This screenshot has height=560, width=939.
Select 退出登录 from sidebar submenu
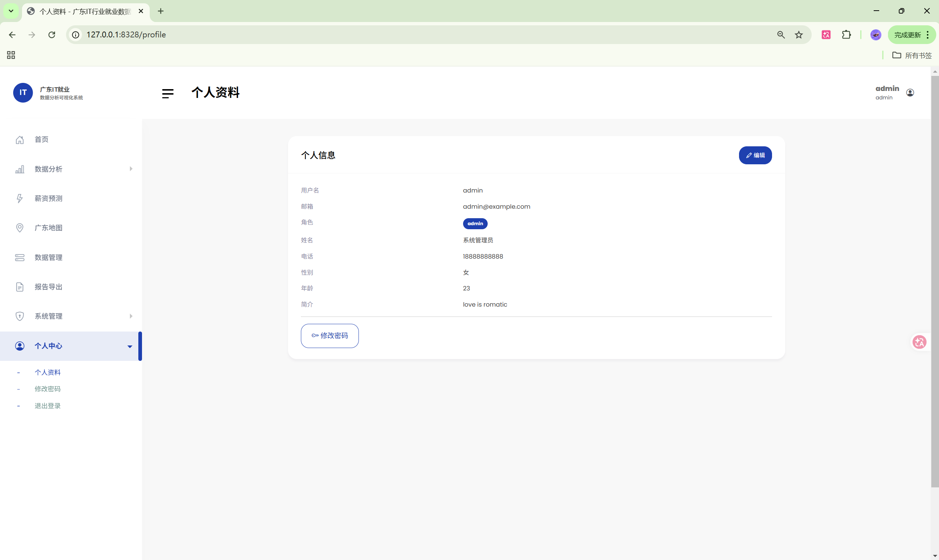click(x=48, y=406)
